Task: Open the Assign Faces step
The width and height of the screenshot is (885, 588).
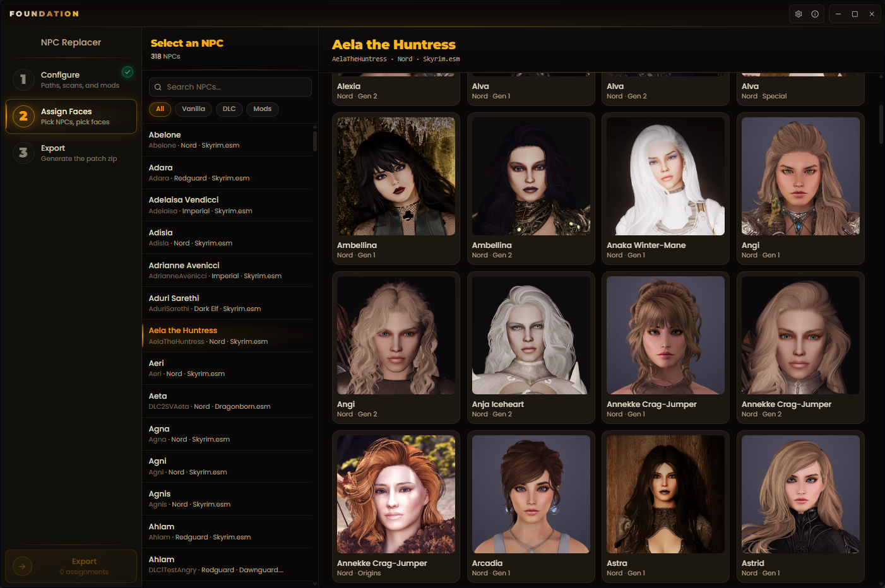Action: [x=71, y=116]
